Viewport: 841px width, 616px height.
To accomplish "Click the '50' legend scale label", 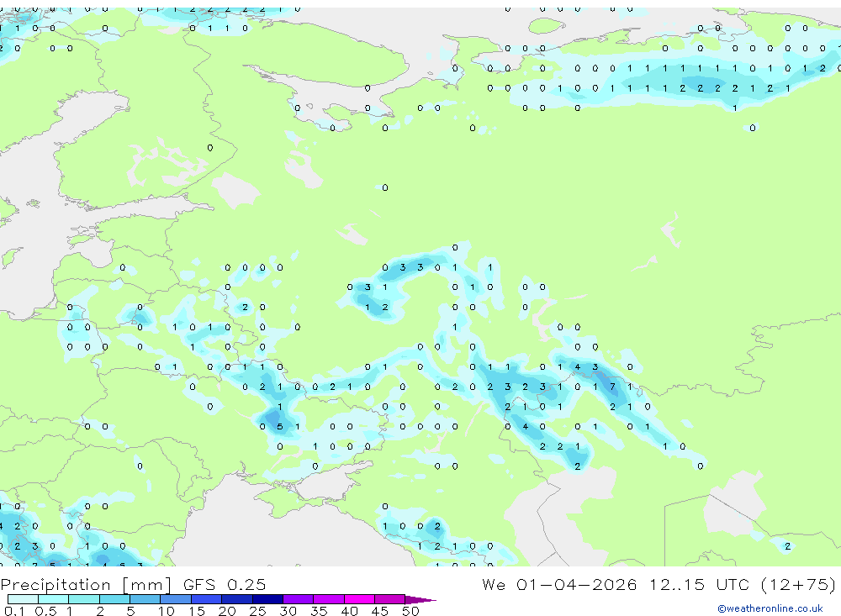I will pyautogui.click(x=410, y=611).
